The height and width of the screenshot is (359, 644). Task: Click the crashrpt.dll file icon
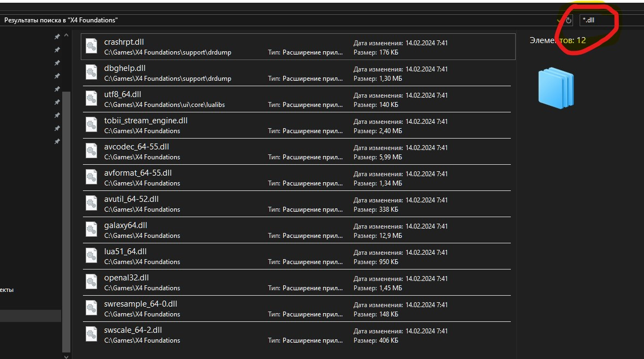point(92,47)
